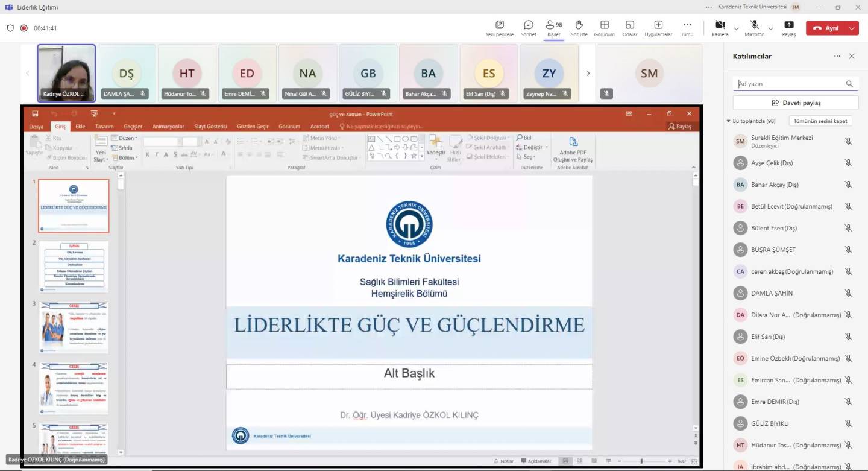The height and width of the screenshot is (471, 868).
Task: Click zoom in plus in PowerPoint
Action: 670,461
